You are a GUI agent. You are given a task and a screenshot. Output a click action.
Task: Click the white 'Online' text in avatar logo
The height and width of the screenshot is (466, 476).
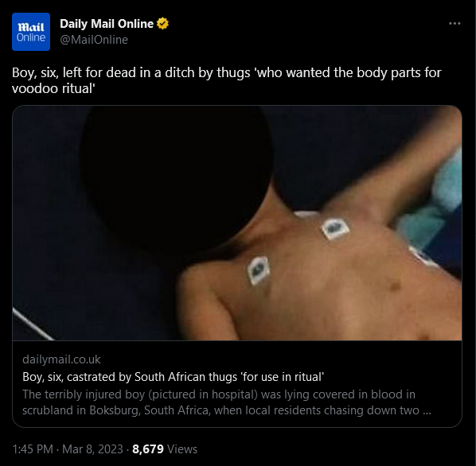tap(31, 37)
